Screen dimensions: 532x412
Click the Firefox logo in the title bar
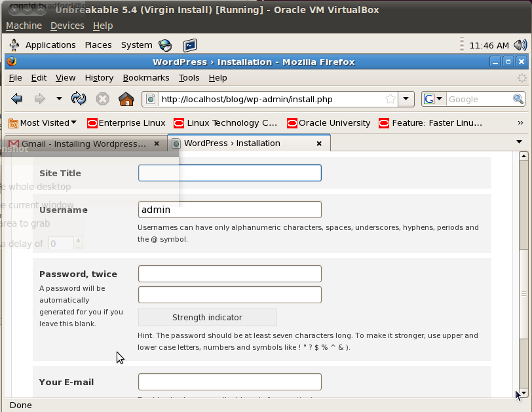[x=12, y=62]
